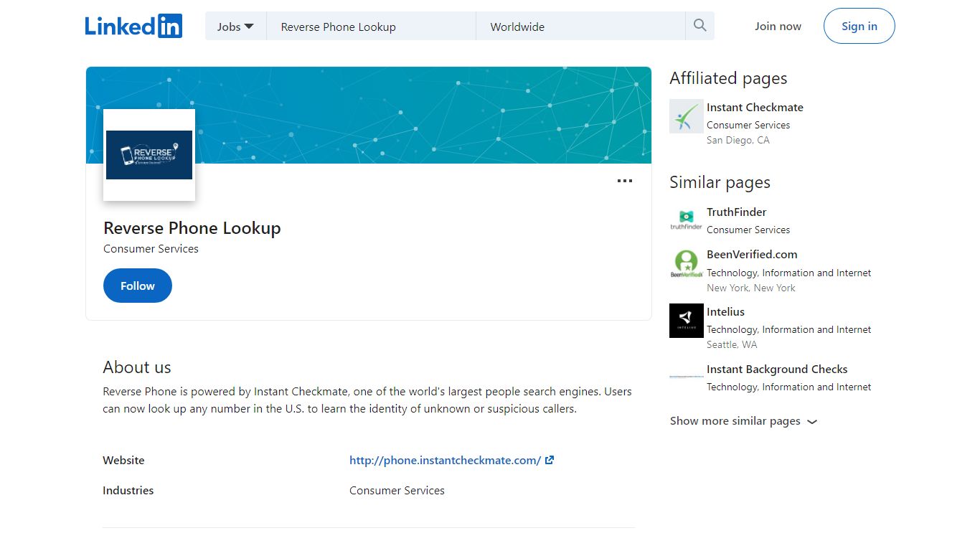Open the Instant Background Checks logo thumbnail

click(x=687, y=377)
